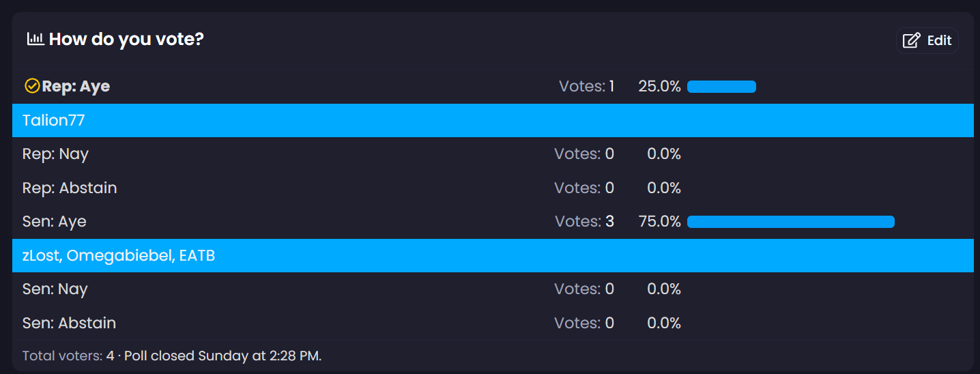Select the Rep: Nay option

(55, 154)
